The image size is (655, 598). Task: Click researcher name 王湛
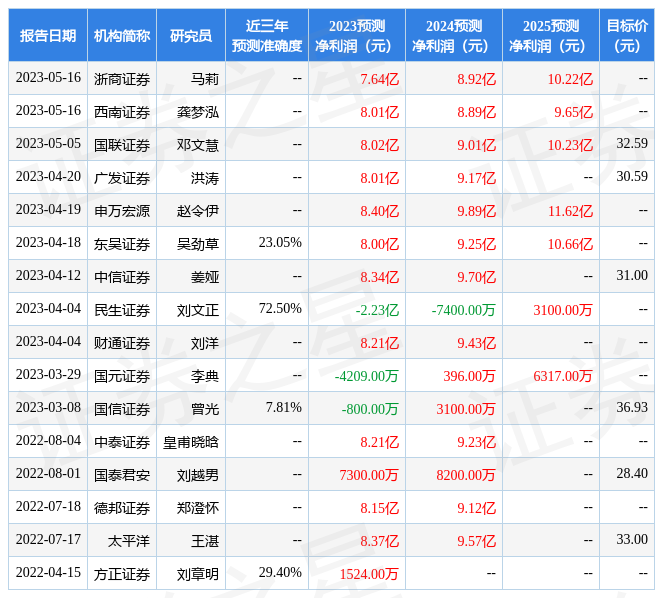pyautogui.click(x=205, y=541)
